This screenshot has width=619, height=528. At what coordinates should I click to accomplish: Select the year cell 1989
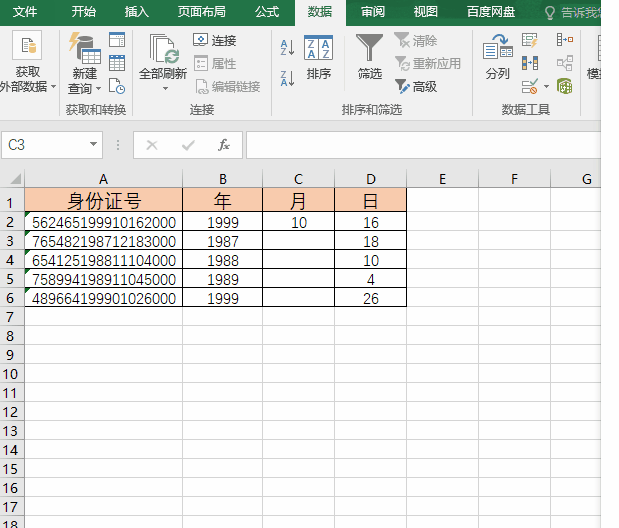223,279
